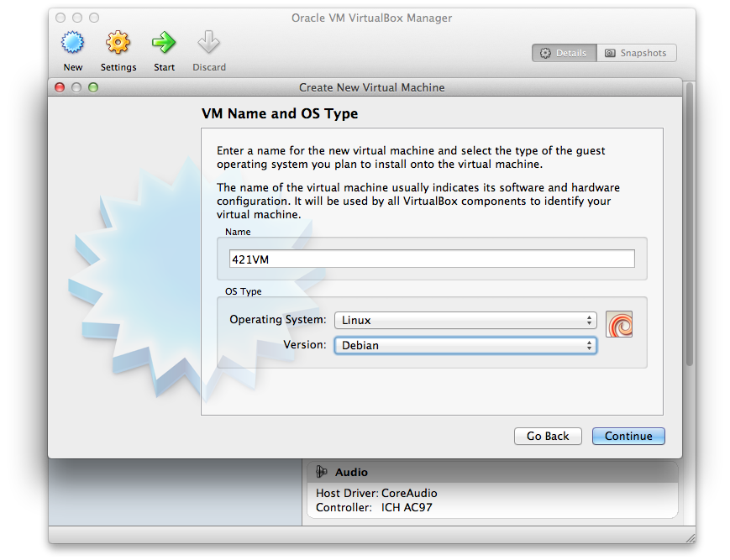
Task: Click the window resize grip in manager corner
Action: (691, 537)
